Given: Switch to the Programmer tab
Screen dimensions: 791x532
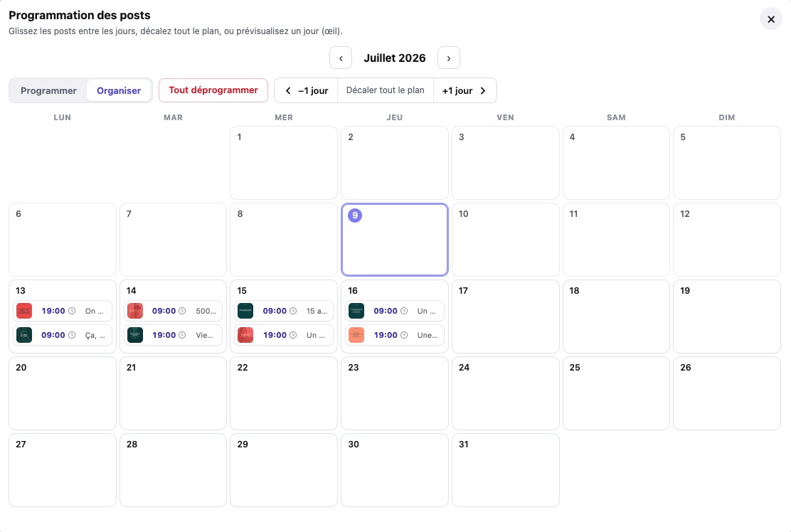Looking at the screenshot, I should tap(48, 91).
